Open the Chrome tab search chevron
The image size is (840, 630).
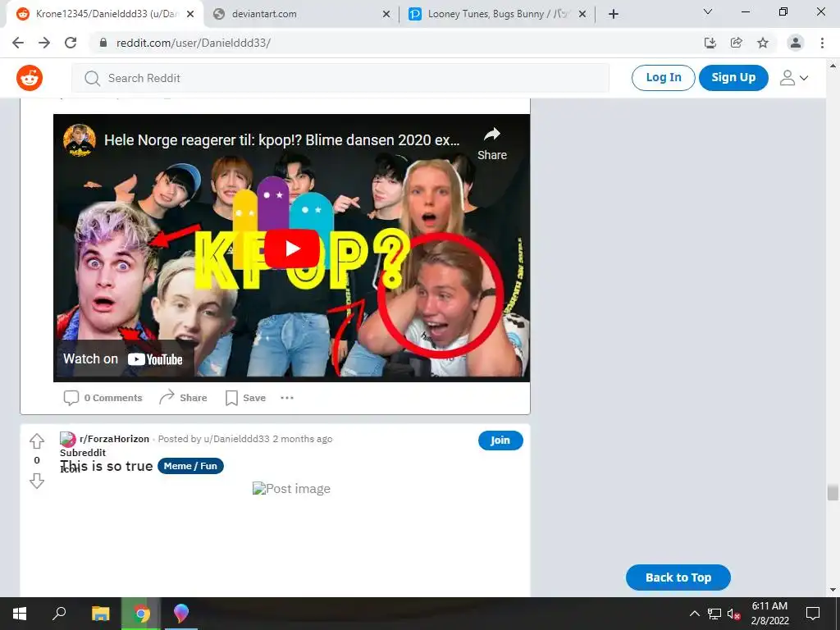[x=708, y=11]
